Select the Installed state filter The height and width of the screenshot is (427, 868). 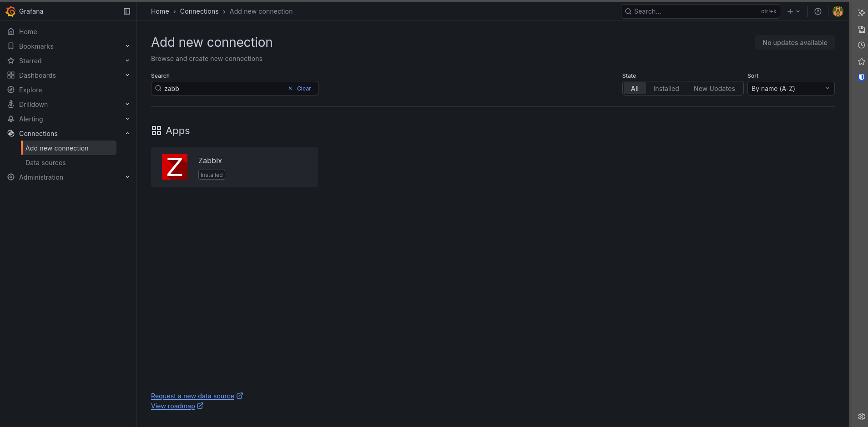tap(666, 89)
